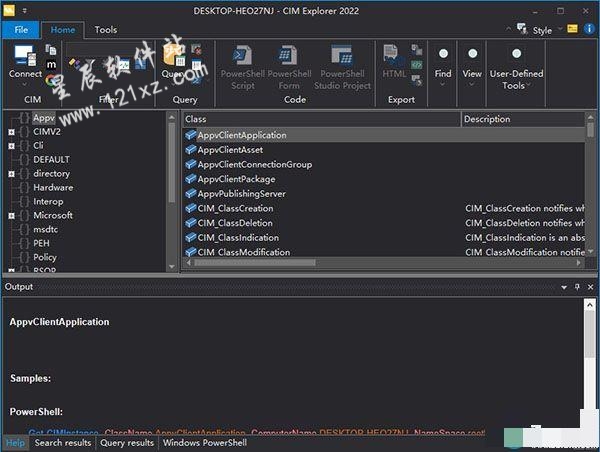This screenshot has width=600, height=452.
Task: Click the filter text input field
Action: (x=110, y=49)
